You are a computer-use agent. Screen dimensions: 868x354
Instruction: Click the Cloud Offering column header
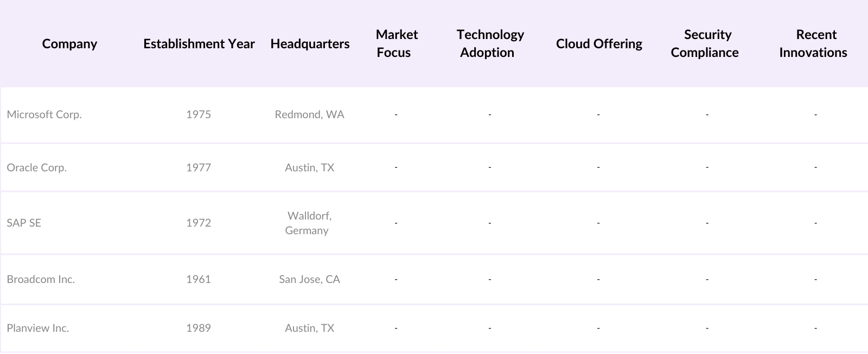click(599, 44)
